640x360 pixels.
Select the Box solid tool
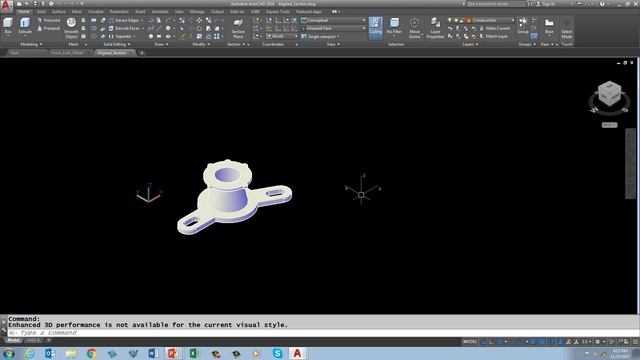(8, 26)
